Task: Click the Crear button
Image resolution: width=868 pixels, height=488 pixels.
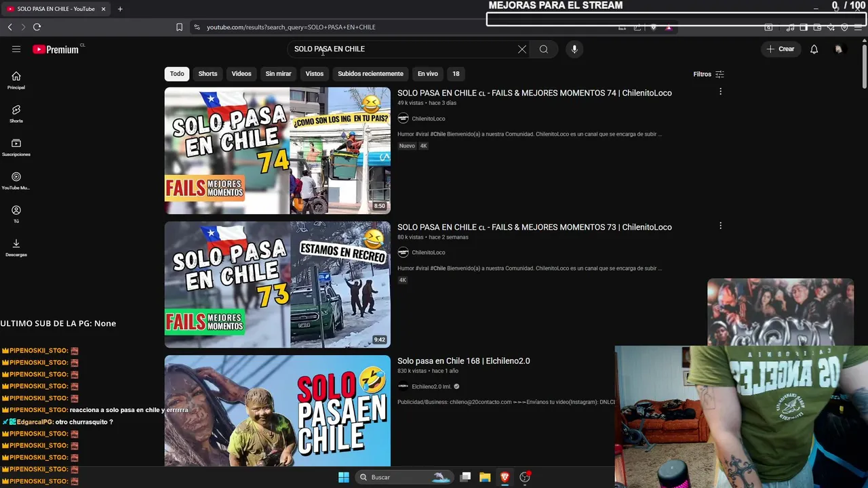Action: tap(781, 49)
